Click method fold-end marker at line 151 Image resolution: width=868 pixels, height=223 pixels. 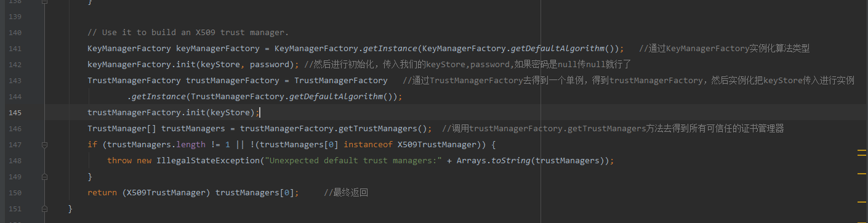coord(45,209)
